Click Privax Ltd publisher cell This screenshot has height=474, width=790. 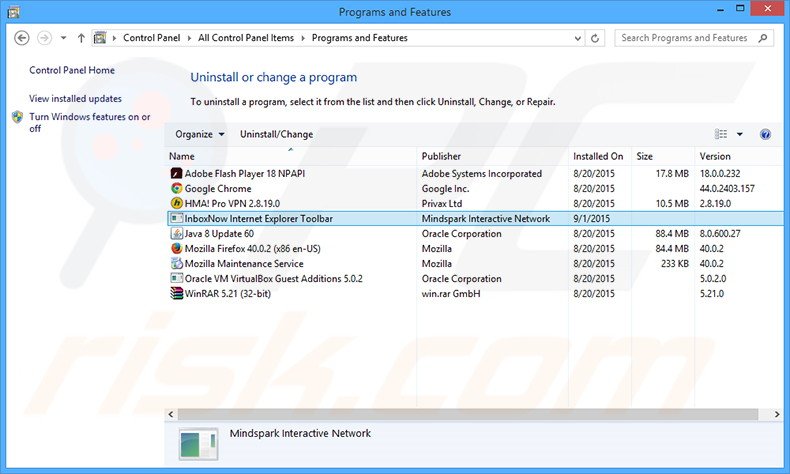pos(442,204)
